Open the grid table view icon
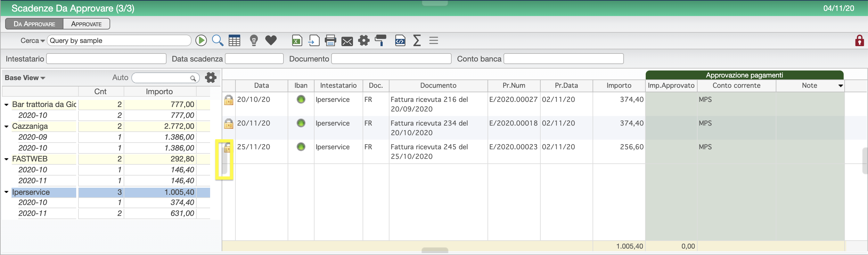The width and height of the screenshot is (868, 255). coord(234,40)
